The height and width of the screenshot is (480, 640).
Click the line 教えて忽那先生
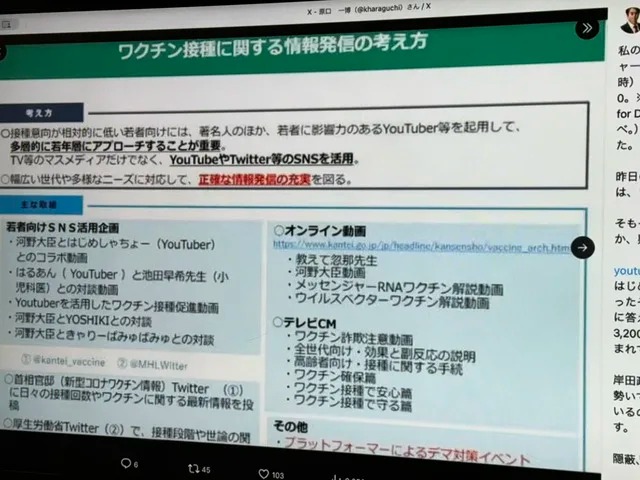coord(333,260)
